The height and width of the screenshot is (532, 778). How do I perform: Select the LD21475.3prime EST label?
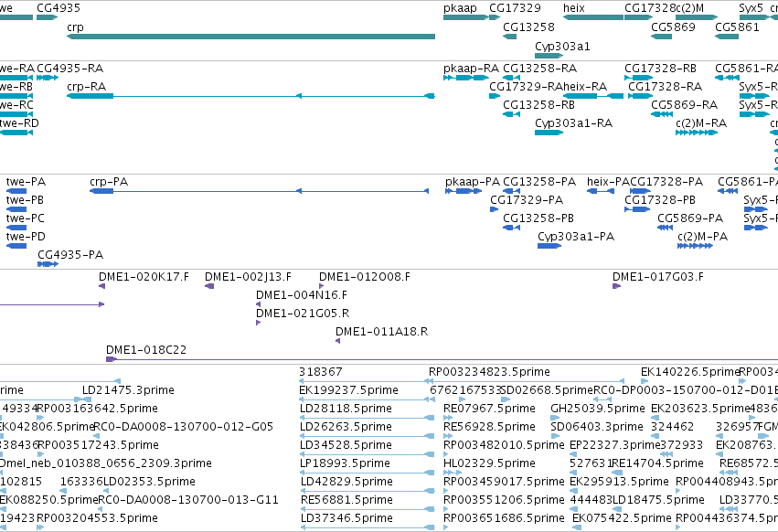(x=128, y=390)
